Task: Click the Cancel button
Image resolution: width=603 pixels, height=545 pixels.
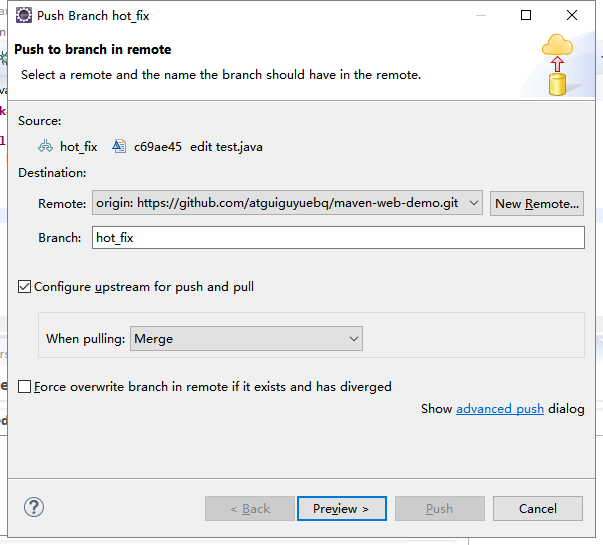Action: click(538, 508)
